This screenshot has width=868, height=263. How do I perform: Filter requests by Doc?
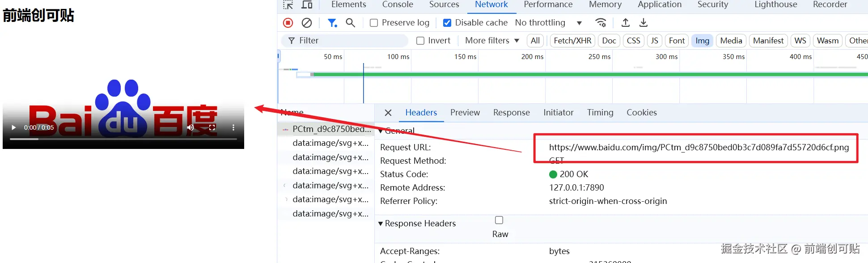[x=609, y=41]
